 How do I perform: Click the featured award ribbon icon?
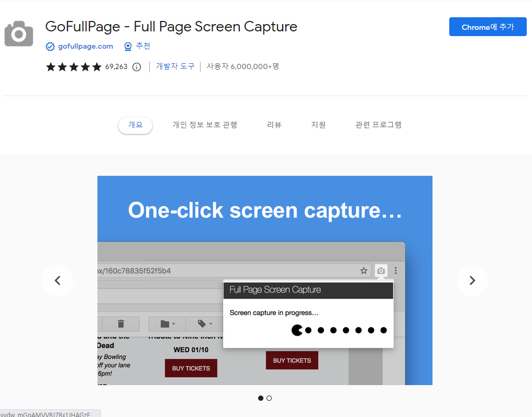[128, 47]
